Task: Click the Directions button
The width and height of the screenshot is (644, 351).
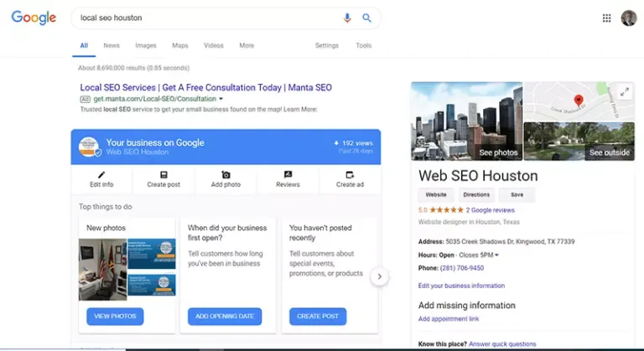Action: 476,195
